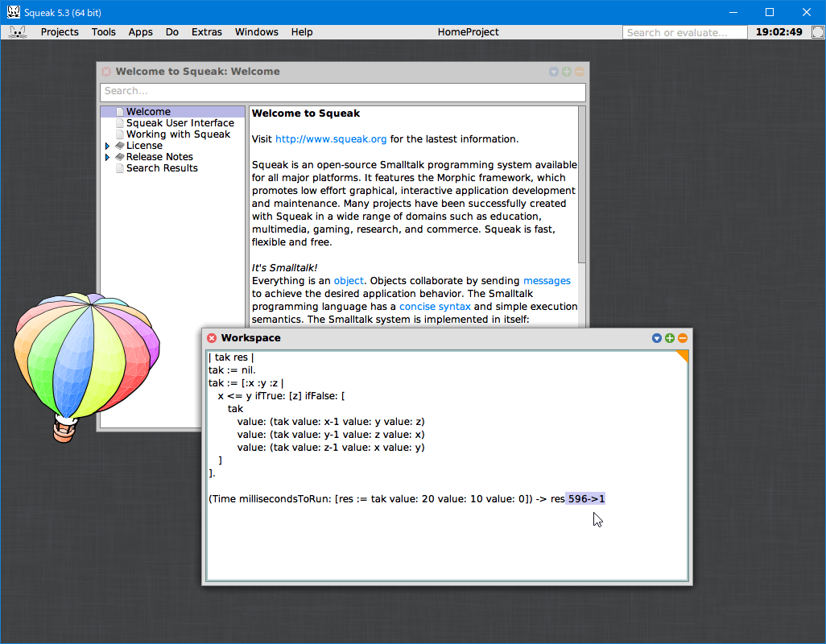
Task: Open the Workspace window menu
Action: click(x=656, y=338)
